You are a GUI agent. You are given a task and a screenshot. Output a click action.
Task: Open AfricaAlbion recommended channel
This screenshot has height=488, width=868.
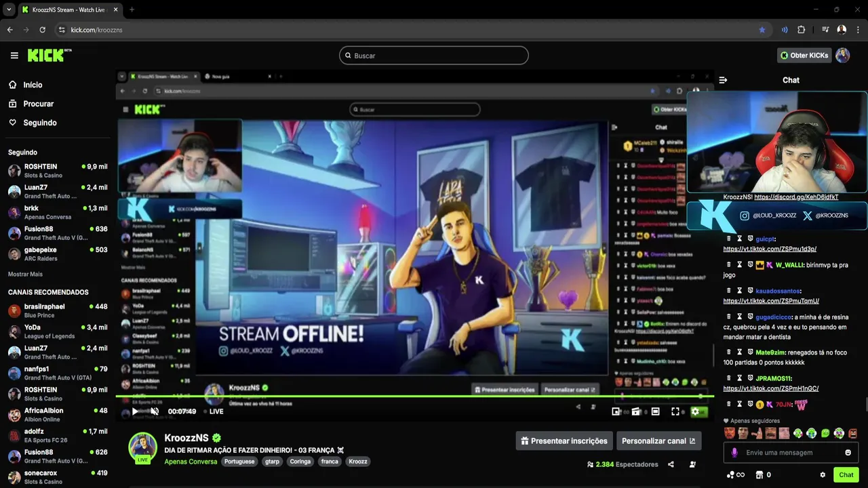pyautogui.click(x=57, y=414)
